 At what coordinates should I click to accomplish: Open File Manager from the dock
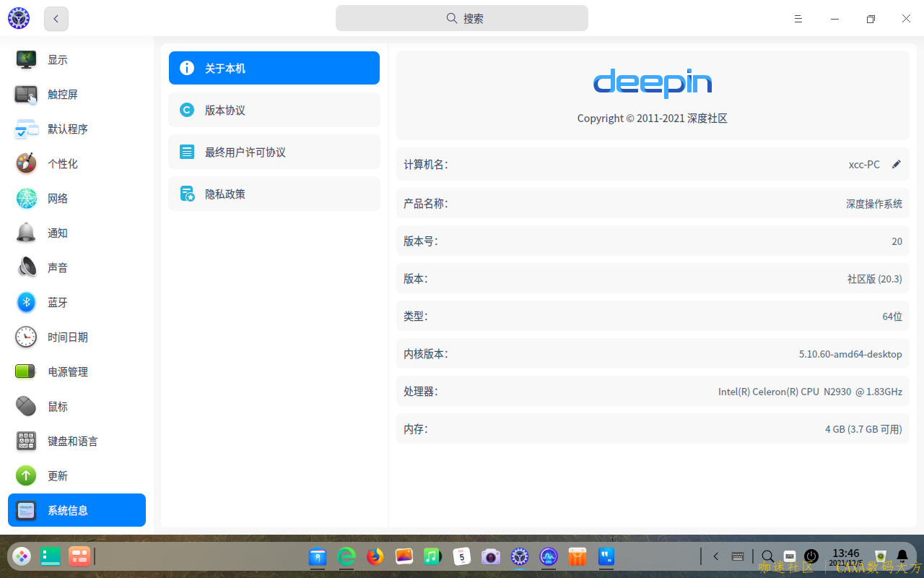pos(318,556)
